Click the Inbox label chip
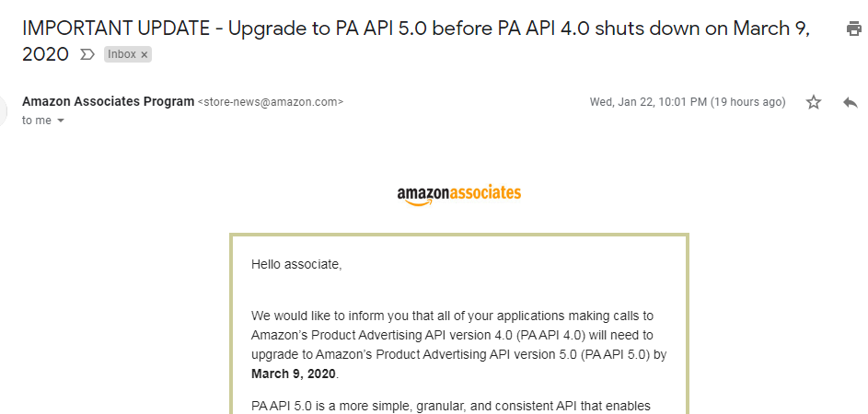 coord(122,54)
